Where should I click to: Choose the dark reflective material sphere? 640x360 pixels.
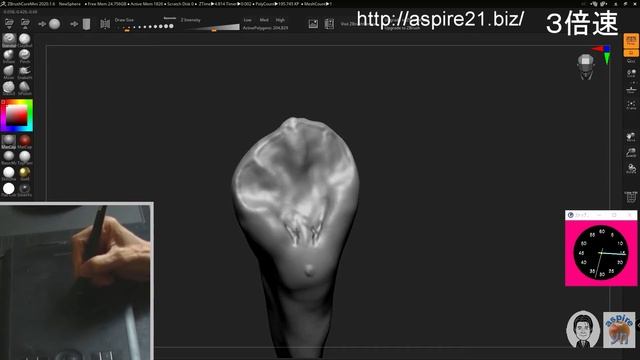point(24,189)
